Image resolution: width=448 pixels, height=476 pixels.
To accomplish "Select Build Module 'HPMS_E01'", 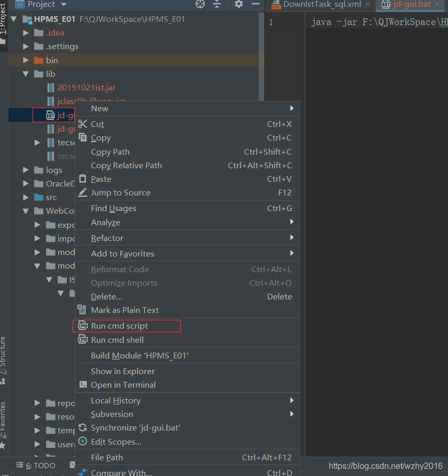I will pyautogui.click(x=187, y=356).
